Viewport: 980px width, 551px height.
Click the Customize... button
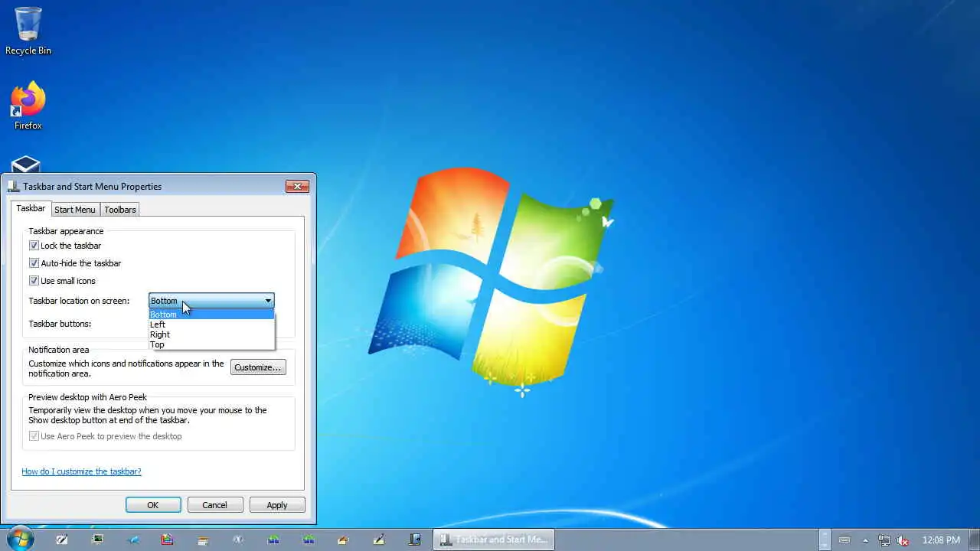(x=258, y=367)
